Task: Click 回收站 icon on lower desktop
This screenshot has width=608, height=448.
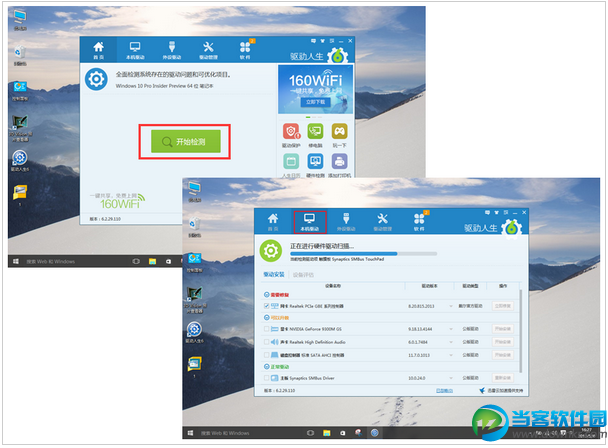Action: tap(194, 228)
